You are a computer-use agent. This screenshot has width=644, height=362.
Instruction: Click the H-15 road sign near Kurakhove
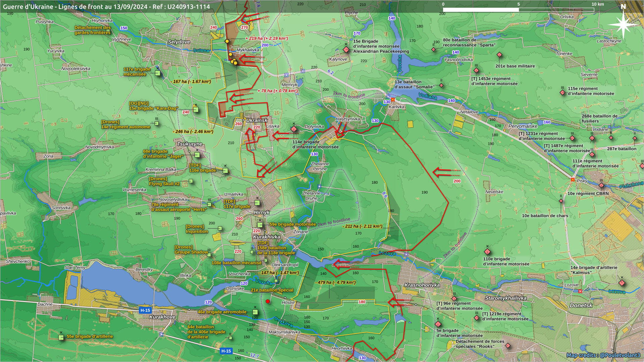tap(145, 310)
